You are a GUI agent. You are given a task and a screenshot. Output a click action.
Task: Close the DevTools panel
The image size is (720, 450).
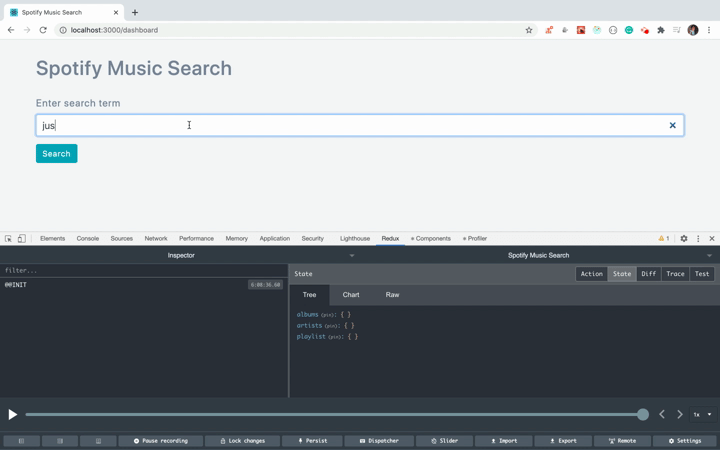pos(712,238)
